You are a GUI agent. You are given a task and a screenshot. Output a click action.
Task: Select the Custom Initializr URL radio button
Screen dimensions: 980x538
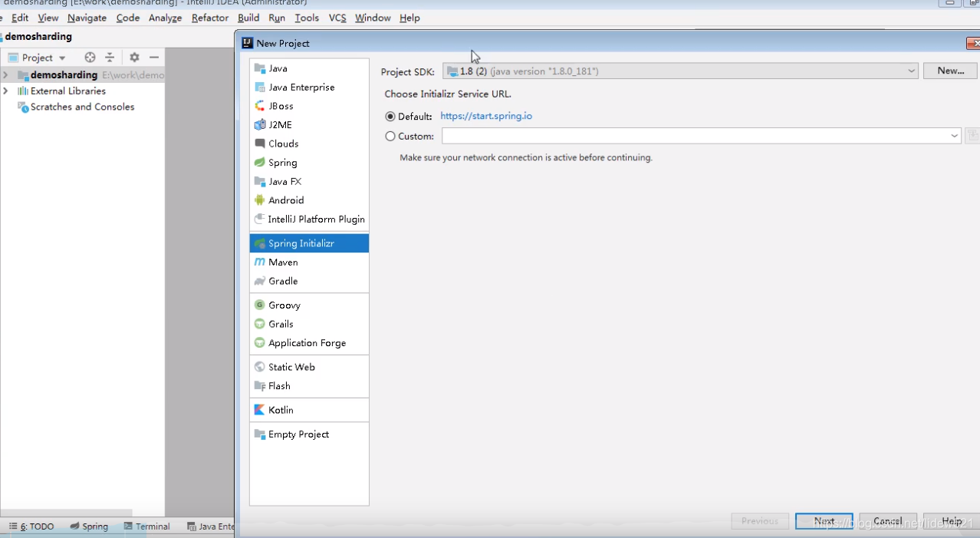[x=390, y=137]
